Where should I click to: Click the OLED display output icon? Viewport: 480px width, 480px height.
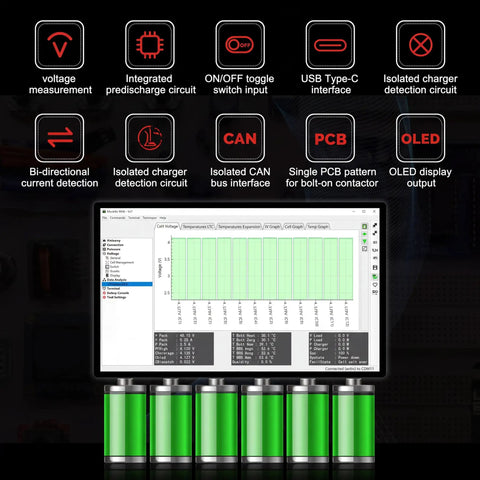[420, 138]
